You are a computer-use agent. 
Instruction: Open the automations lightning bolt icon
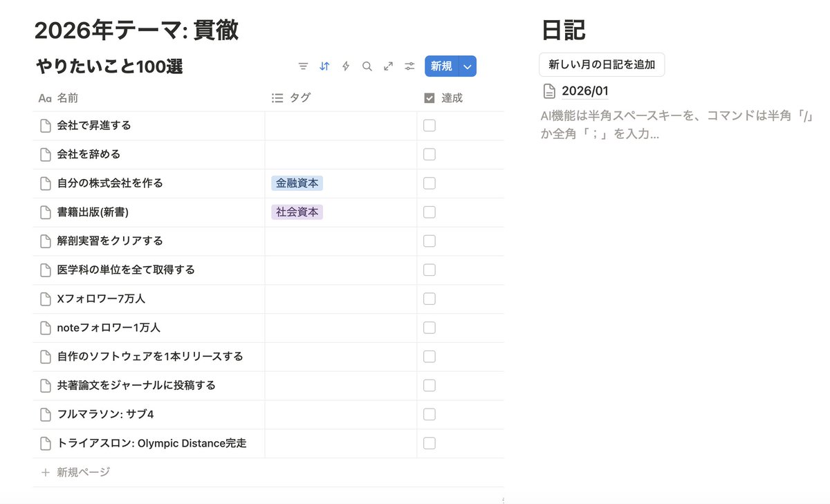[346, 66]
